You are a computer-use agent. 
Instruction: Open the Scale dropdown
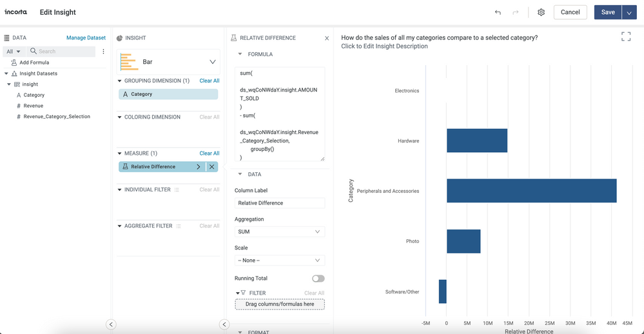coord(279,260)
